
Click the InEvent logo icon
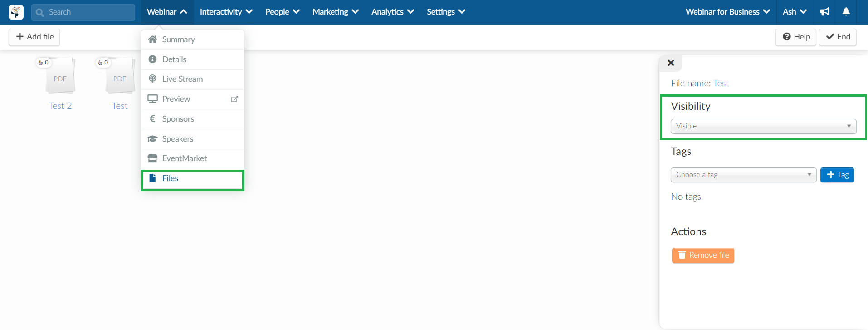[x=16, y=12]
